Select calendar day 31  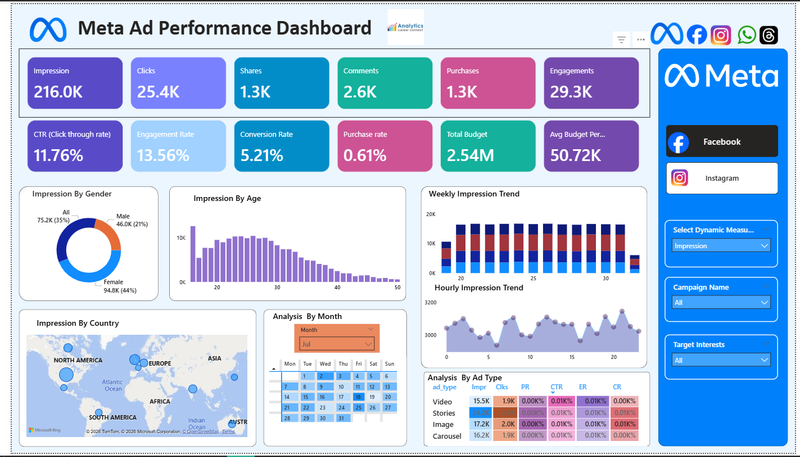(x=341, y=418)
